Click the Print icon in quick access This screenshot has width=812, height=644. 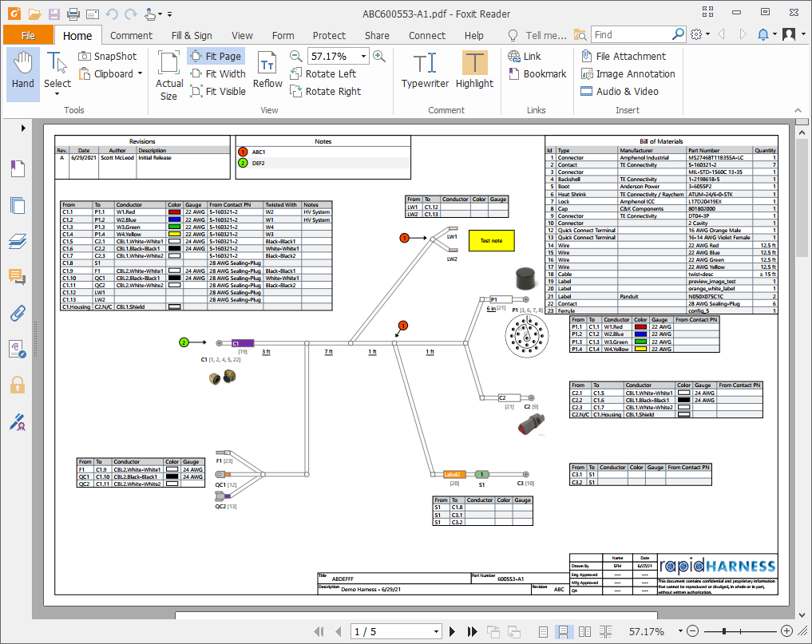click(73, 14)
